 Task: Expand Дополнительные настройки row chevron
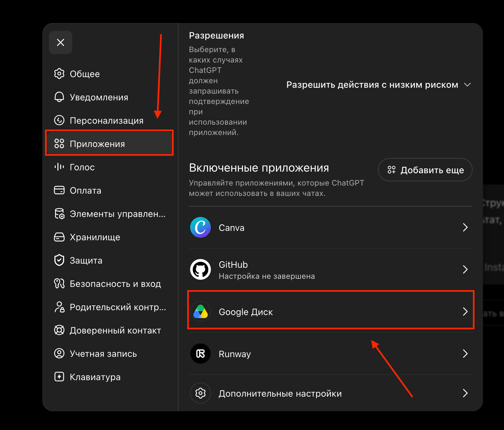(x=465, y=393)
